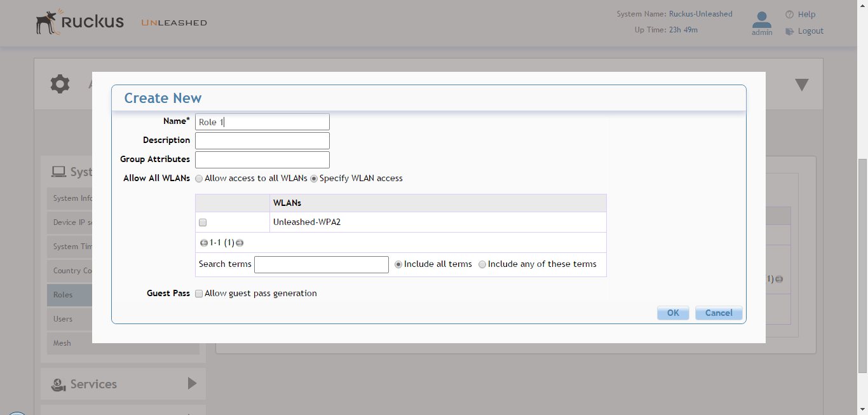Check the Unleashed-WPA2 WLAN checkbox
This screenshot has height=415, width=868.
click(203, 222)
